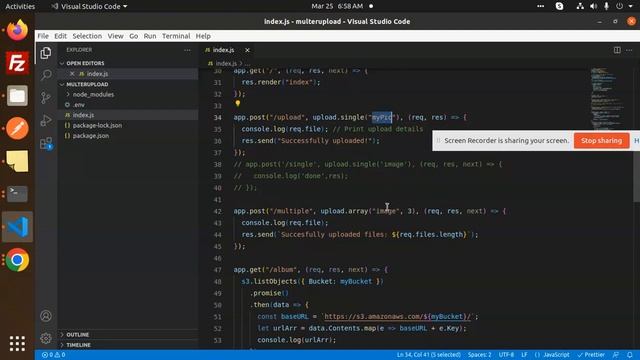Open the Help menu
The image size is (640, 360).
click(x=203, y=36)
